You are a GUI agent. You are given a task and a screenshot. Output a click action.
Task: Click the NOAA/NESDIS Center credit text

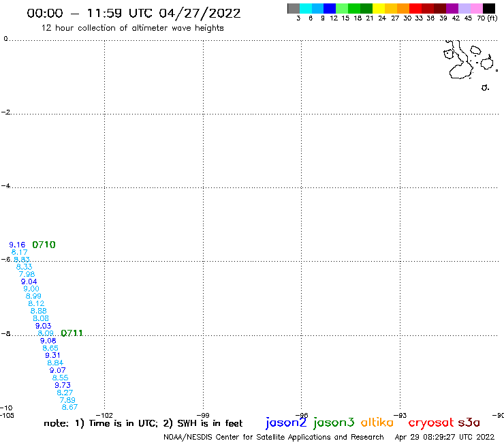click(274, 438)
